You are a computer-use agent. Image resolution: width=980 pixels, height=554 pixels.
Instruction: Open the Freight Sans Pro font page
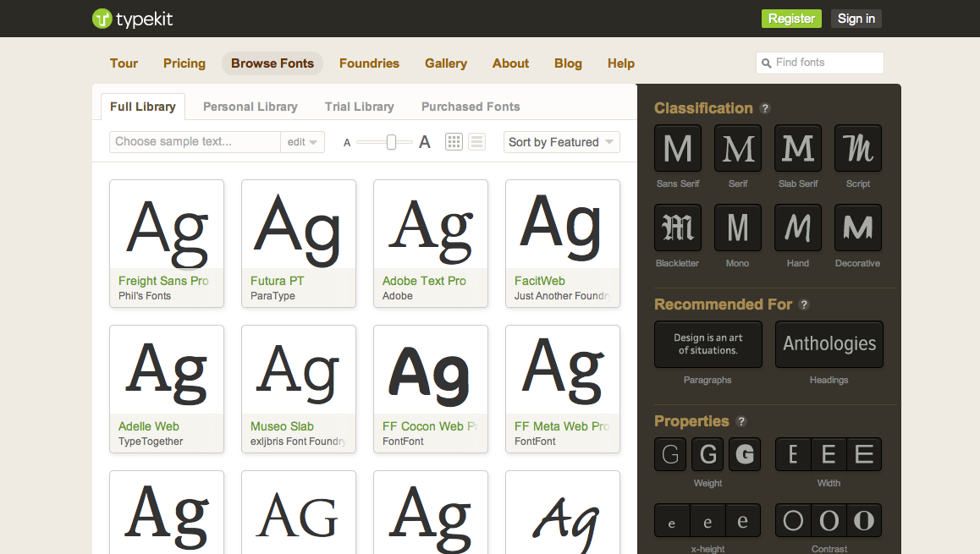pos(163,281)
